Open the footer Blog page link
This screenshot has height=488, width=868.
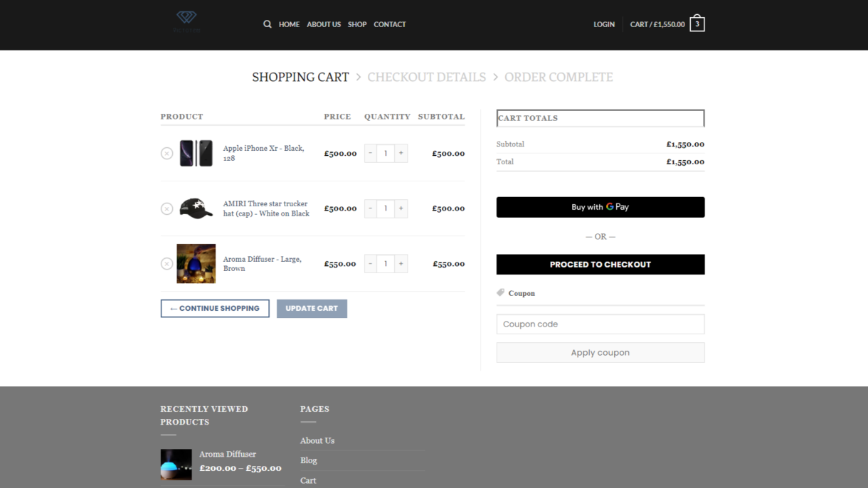coord(309,460)
